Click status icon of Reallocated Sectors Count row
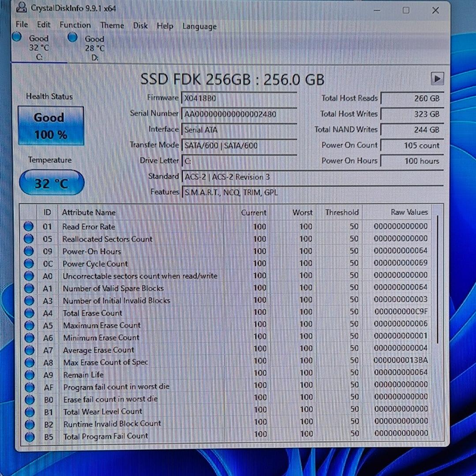Image resolution: width=476 pixels, height=476 pixels. [29, 239]
